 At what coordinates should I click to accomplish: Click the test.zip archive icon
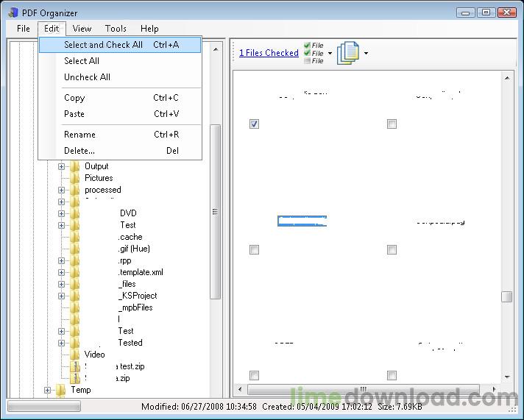(x=75, y=366)
